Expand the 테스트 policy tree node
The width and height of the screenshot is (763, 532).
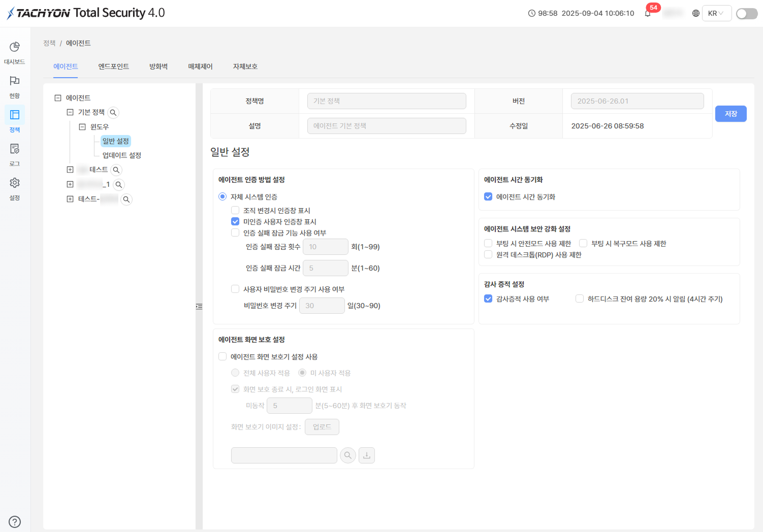pos(70,170)
